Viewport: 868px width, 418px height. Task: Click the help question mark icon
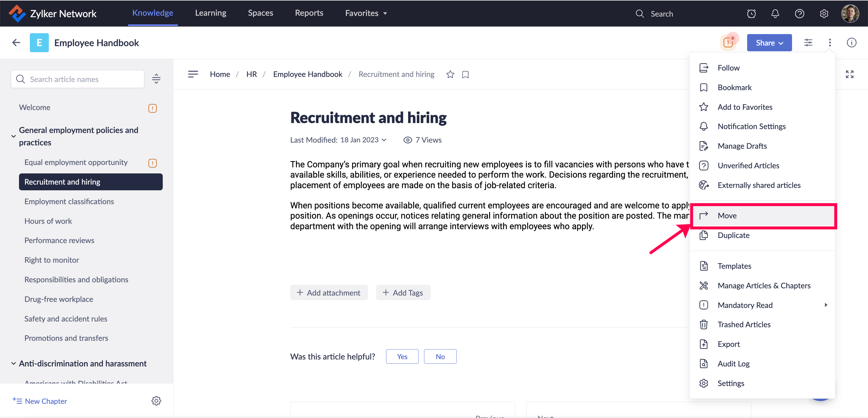point(799,14)
